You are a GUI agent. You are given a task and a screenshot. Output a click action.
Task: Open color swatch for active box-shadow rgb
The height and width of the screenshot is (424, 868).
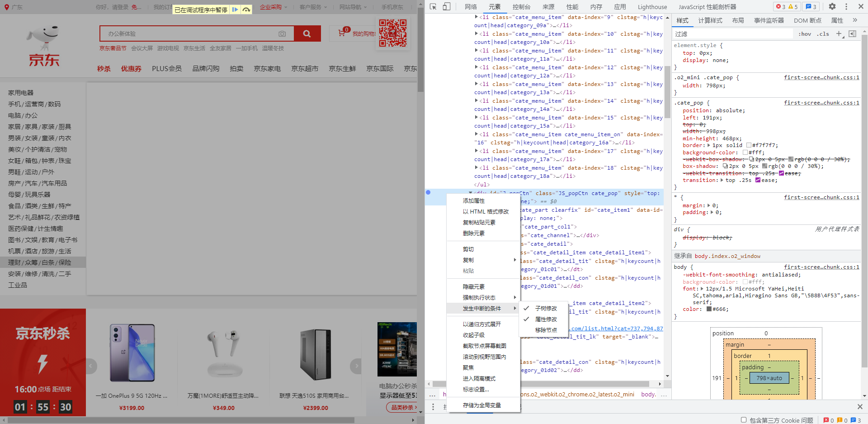(764, 167)
